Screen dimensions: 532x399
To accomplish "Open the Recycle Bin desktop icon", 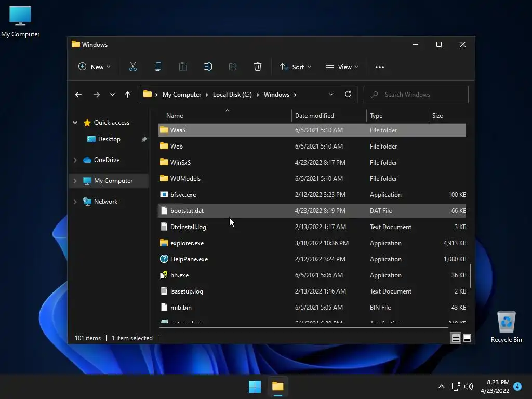I will 506,327.
